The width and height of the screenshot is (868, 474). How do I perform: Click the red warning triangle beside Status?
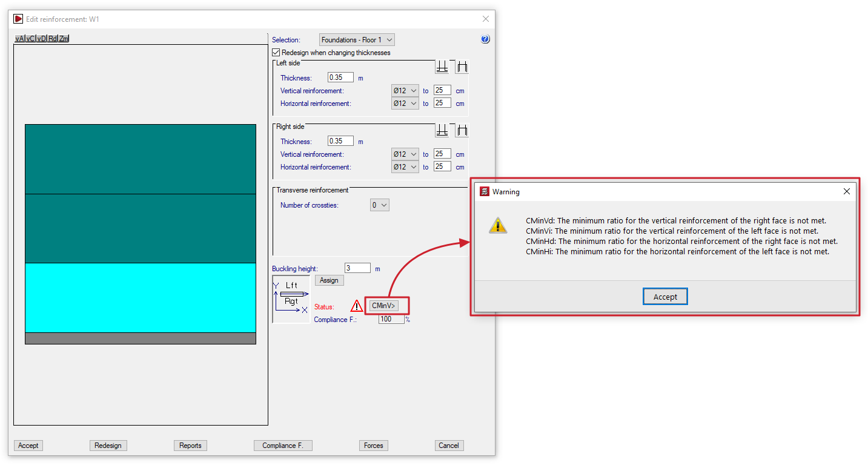coord(357,306)
